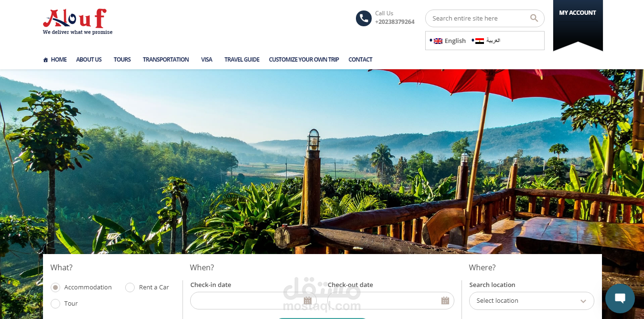Click the Check-in date input field

[x=253, y=301]
